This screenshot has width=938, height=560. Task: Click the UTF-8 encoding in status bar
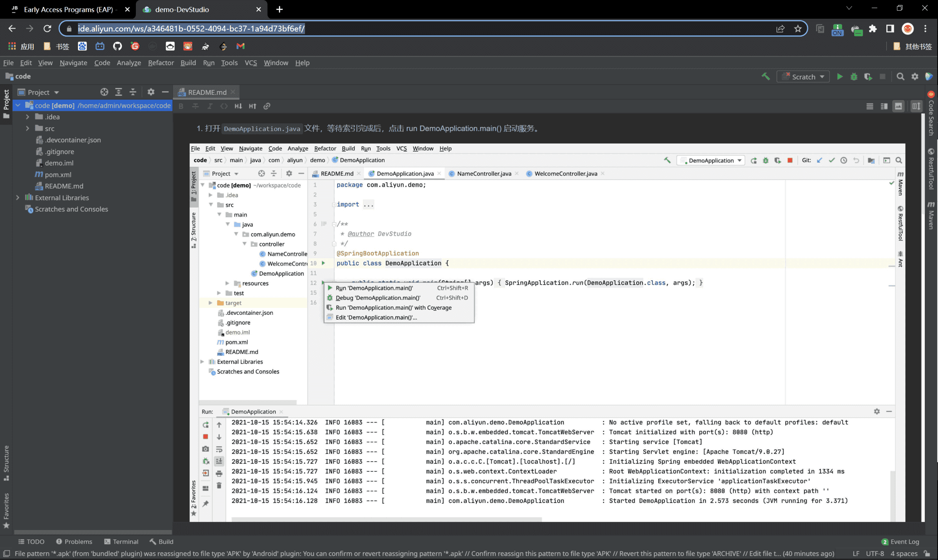[x=875, y=553]
